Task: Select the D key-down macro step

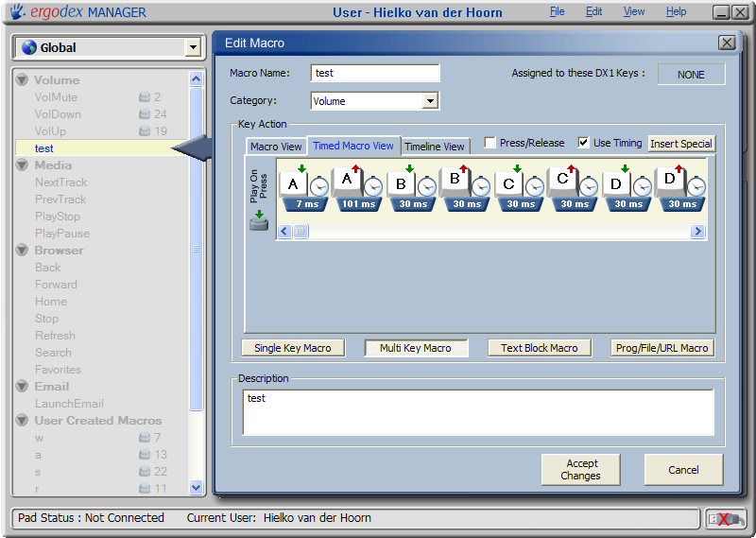Action: (x=616, y=182)
